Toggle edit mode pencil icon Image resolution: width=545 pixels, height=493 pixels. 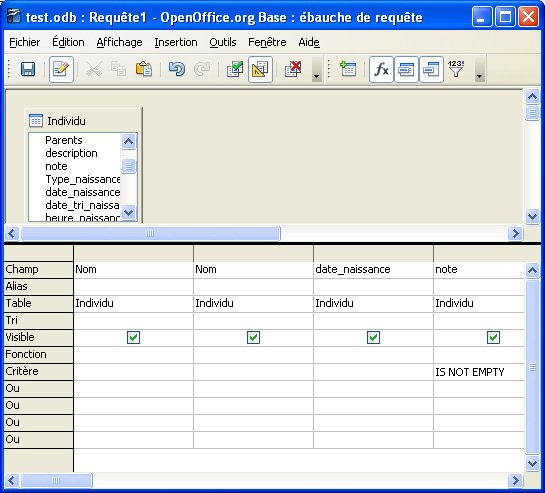click(61, 69)
